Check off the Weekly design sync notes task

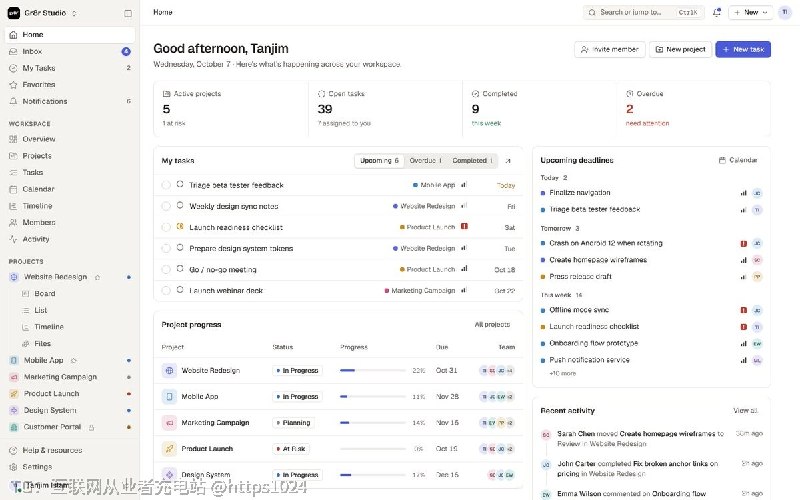coord(166,206)
